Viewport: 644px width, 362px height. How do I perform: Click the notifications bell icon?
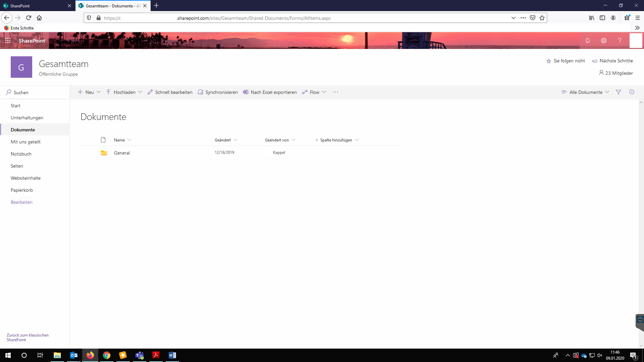coord(588,41)
